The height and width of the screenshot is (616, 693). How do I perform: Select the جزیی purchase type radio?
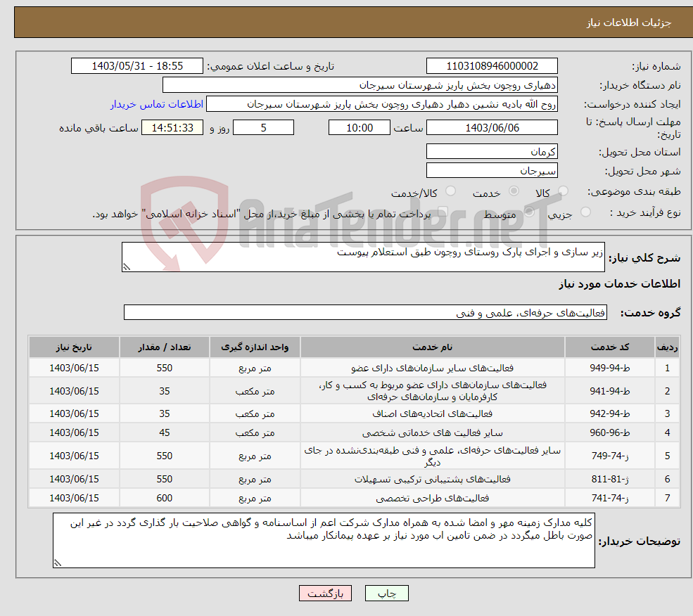click(x=585, y=212)
